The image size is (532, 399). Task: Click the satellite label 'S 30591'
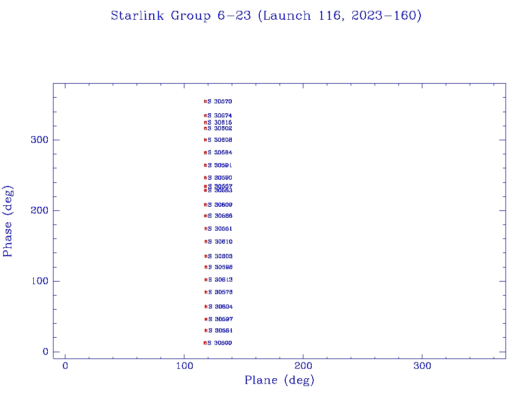coord(220,165)
